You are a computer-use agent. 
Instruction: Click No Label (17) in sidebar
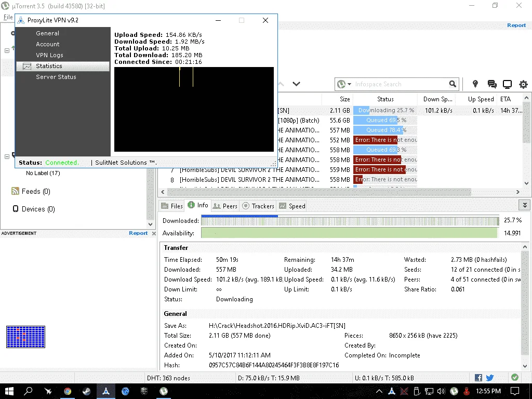pos(43,173)
